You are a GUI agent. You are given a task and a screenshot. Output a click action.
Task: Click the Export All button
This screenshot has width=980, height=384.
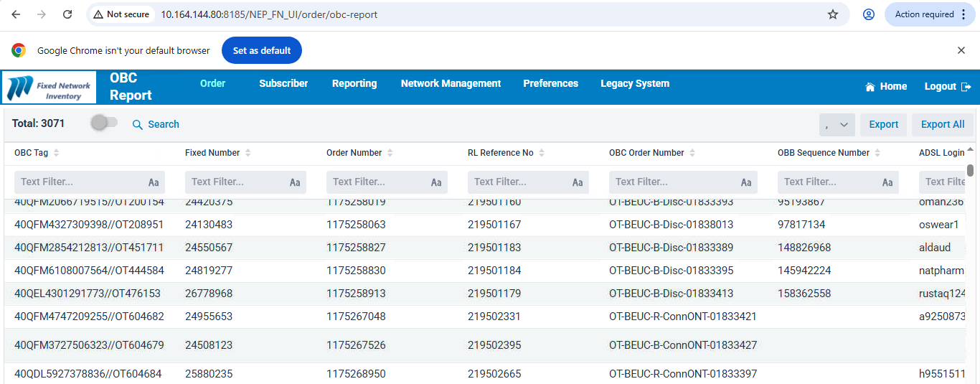coord(942,124)
